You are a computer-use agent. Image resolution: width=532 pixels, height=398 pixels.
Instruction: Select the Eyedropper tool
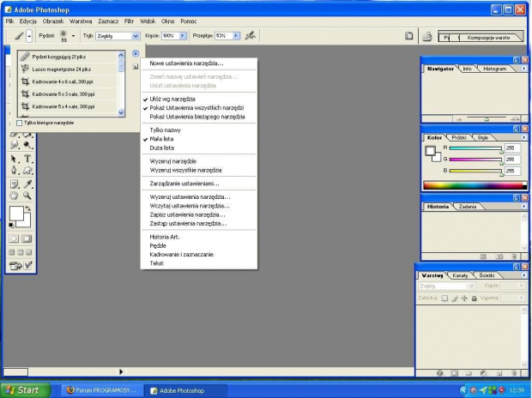click(x=27, y=184)
